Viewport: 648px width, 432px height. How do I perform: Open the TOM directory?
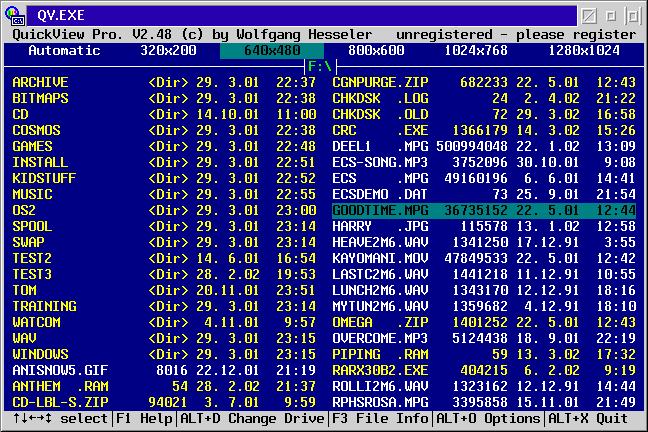coord(164,290)
